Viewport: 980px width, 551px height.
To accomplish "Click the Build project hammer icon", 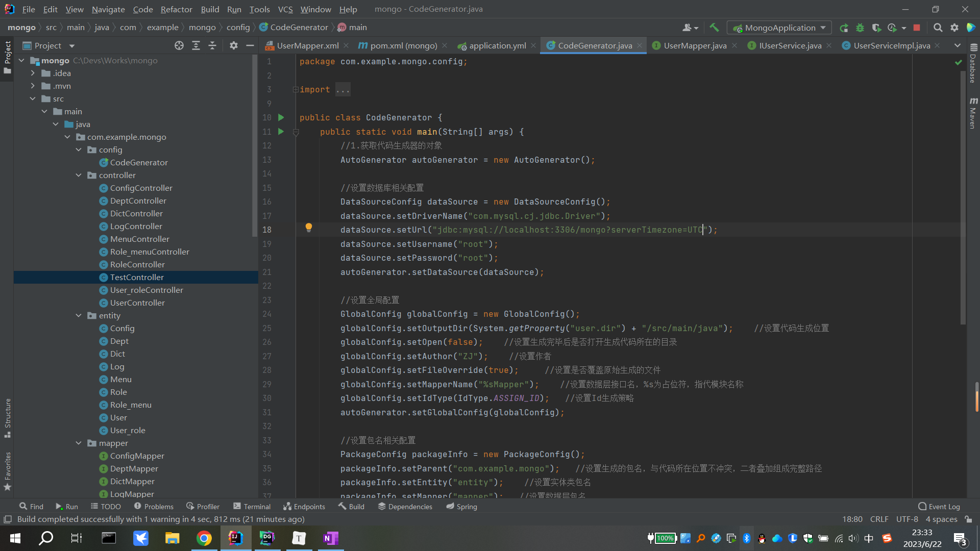I will point(714,28).
